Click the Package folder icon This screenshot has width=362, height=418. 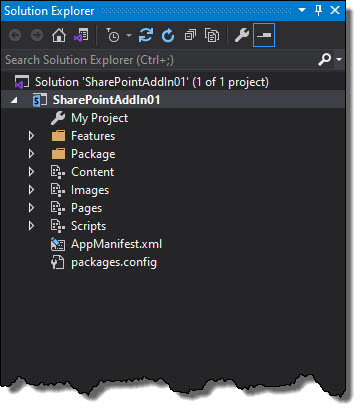(58, 154)
